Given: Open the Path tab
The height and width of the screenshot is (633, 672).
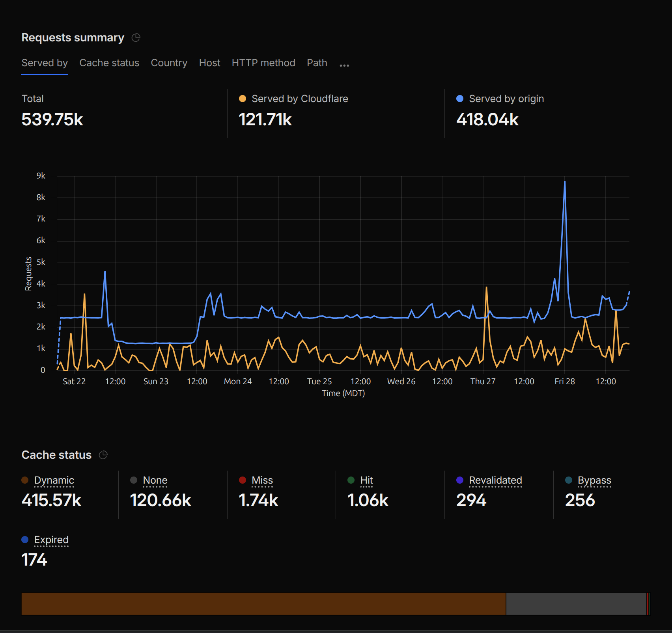Looking at the screenshot, I should (x=317, y=63).
